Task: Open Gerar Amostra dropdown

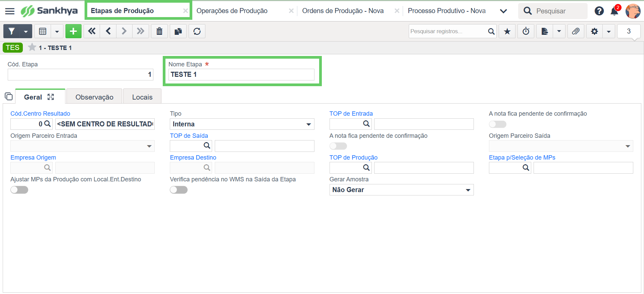Action: (401, 190)
